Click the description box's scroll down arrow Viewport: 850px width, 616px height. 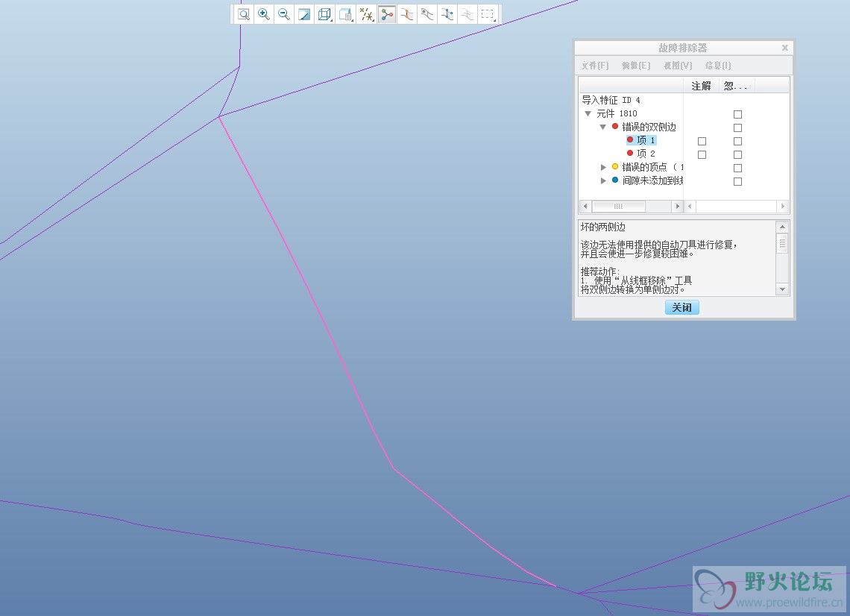tap(782, 289)
